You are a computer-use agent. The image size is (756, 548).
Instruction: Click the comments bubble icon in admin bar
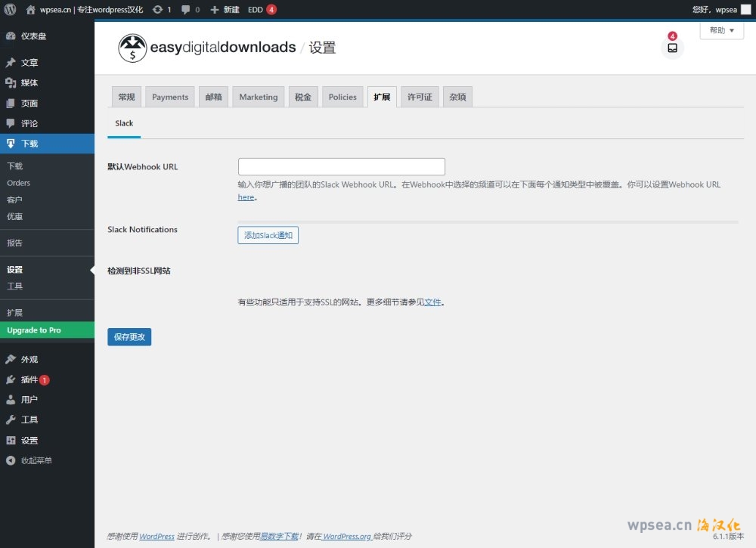point(186,10)
